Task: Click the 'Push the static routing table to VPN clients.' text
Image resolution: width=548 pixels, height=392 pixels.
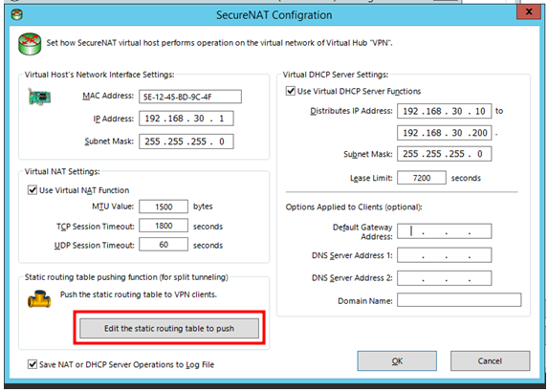Action: pyautogui.click(x=139, y=294)
